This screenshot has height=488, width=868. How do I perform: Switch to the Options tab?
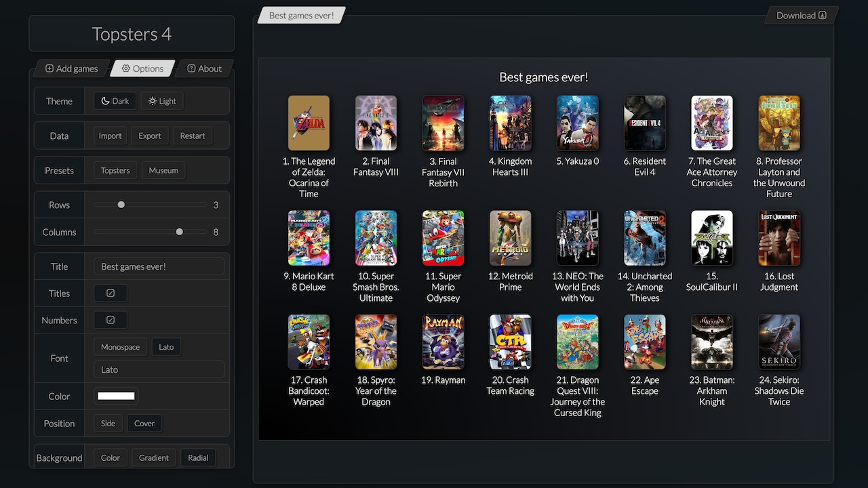coord(142,68)
